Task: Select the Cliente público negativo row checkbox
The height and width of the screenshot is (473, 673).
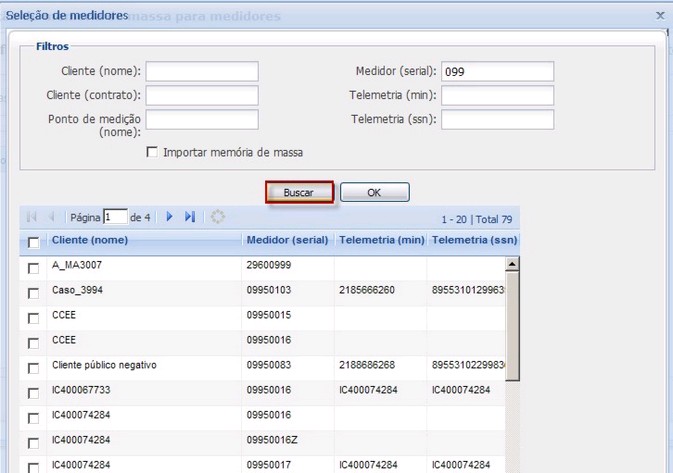Action: point(34,365)
